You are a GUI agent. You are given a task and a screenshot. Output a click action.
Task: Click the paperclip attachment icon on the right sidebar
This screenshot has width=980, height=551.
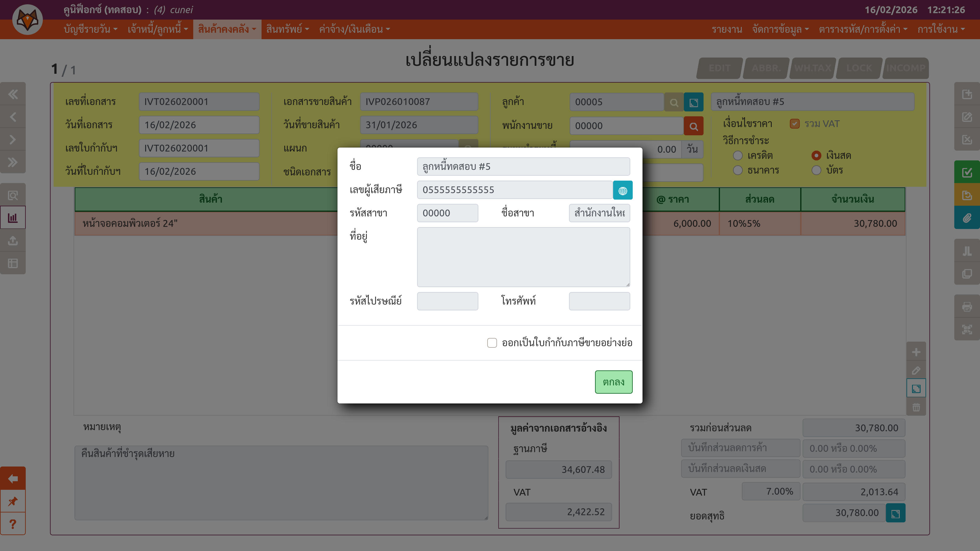click(967, 218)
